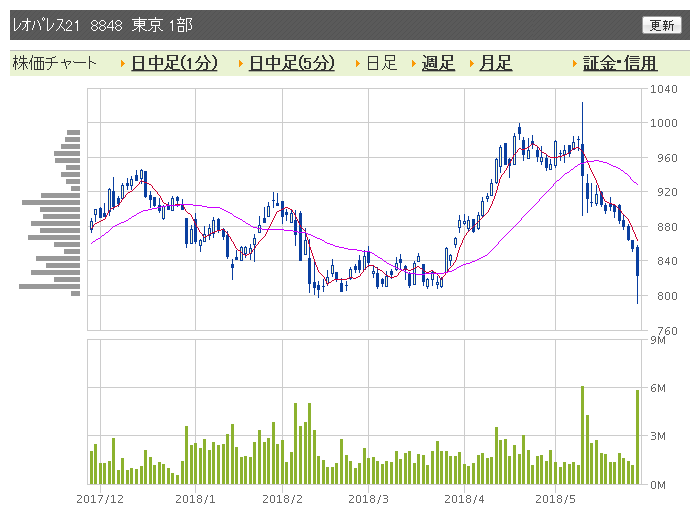The width and height of the screenshot is (698, 530).
Task: Click the 1000 price axis label
Action: [663, 123]
